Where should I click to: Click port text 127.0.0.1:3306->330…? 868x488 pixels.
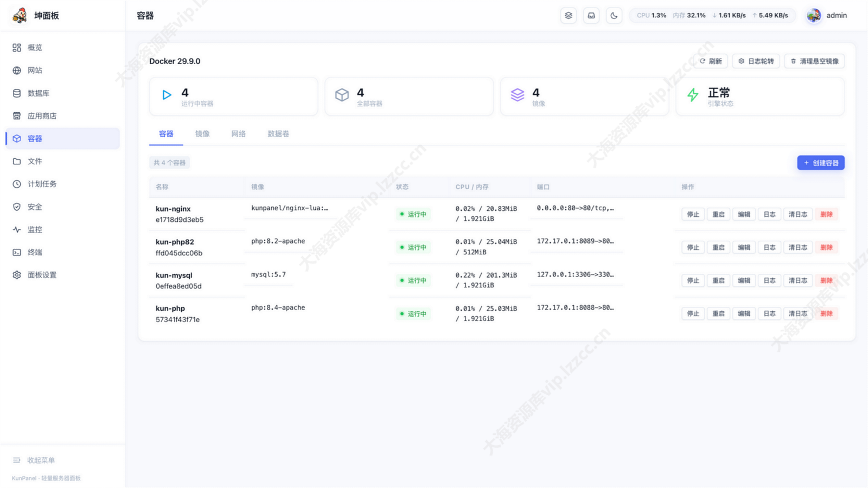coord(575,274)
